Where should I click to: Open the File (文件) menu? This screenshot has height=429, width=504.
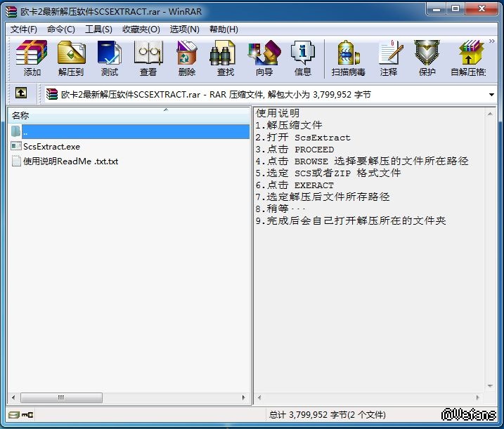(x=24, y=29)
